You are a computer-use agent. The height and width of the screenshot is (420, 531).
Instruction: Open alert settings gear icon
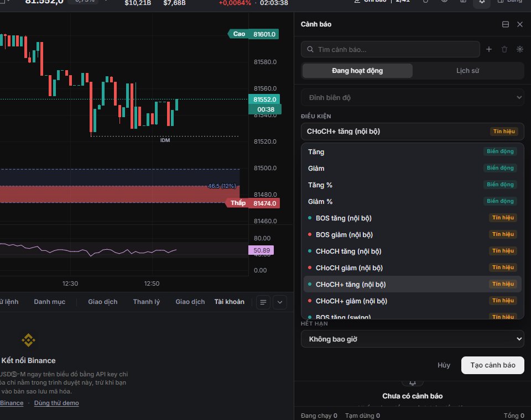coord(520,49)
